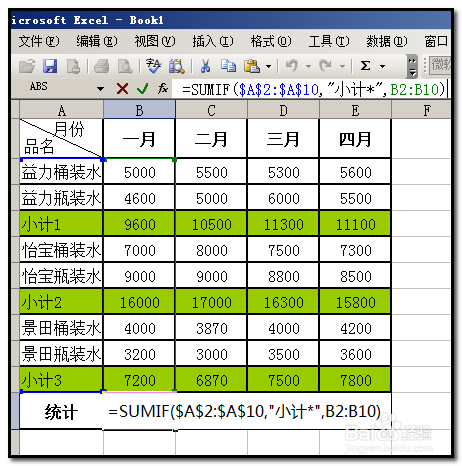Click the font name box in toolbar
Image resolution: width=462 pixels, height=466 pixels.
tap(440, 65)
